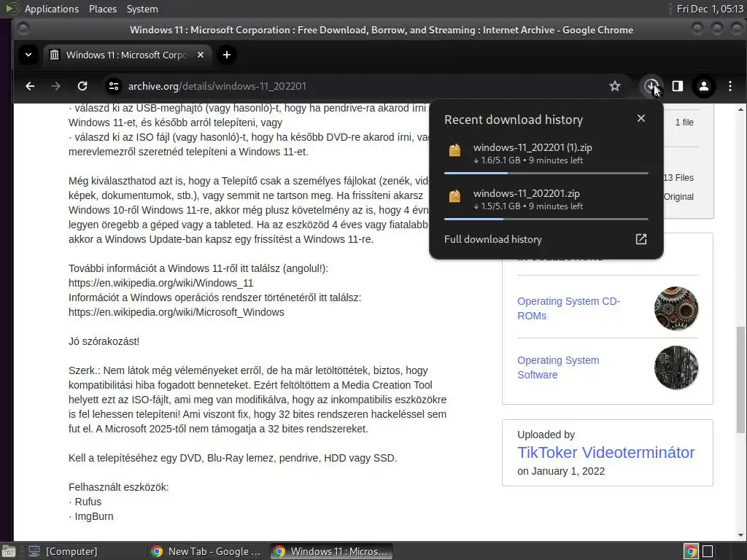Open the Chrome profile menu

pos(704,86)
